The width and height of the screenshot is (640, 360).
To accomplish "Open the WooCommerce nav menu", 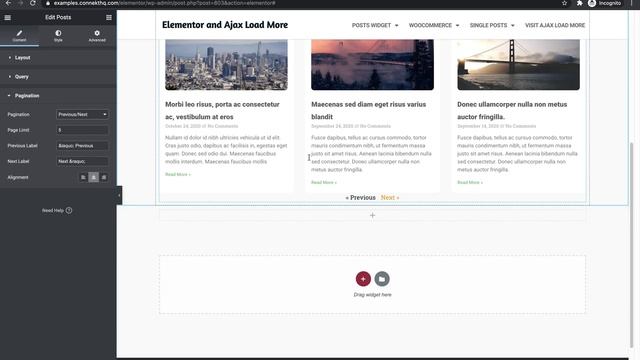I will click(434, 25).
